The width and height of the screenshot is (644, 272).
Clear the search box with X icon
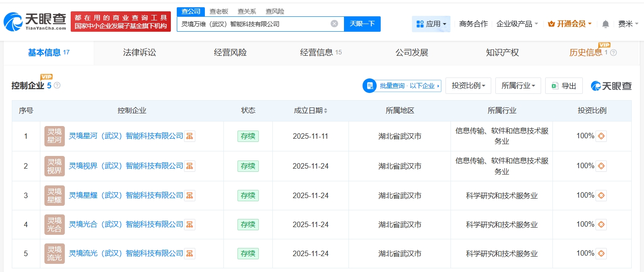(334, 24)
